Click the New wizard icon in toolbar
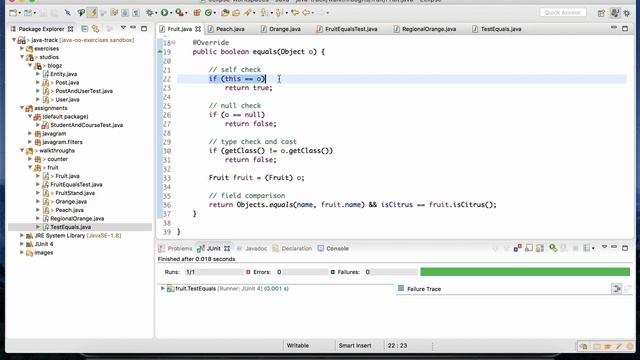The width and height of the screenshot is (640, 360). point(13,13)
